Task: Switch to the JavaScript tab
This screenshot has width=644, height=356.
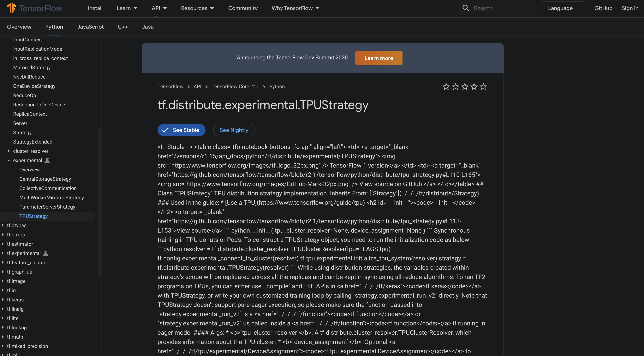Action: [x=91, y=27]
